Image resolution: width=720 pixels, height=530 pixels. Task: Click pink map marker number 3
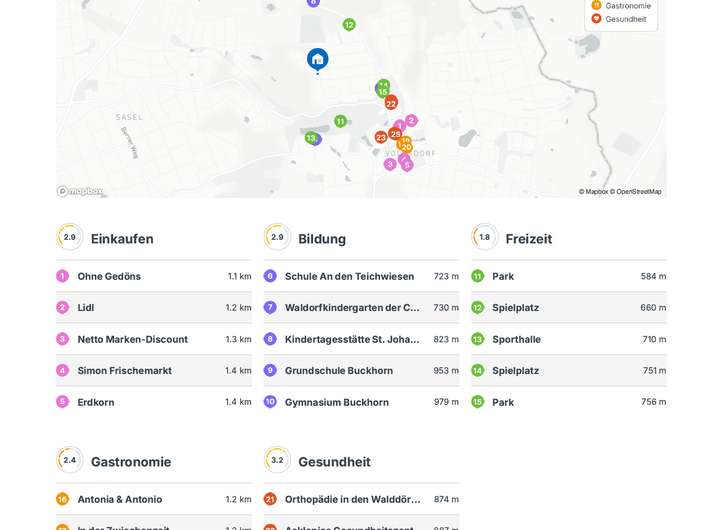pos(390,164)
